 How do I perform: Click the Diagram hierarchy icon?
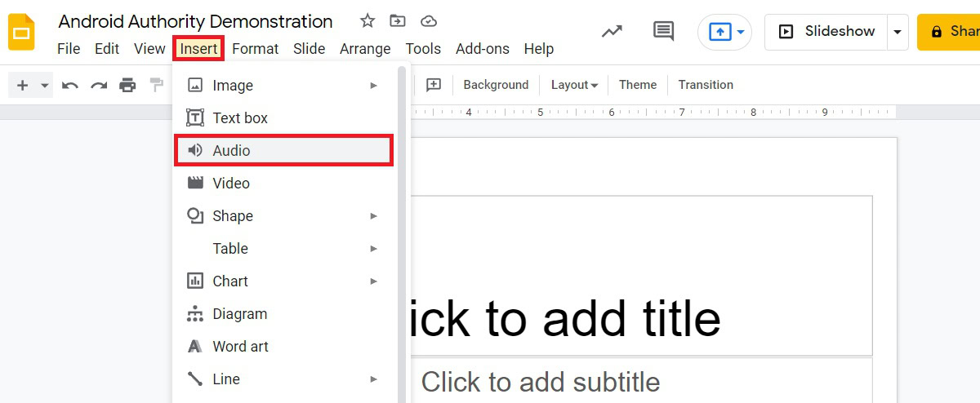(x=195, y=314)
